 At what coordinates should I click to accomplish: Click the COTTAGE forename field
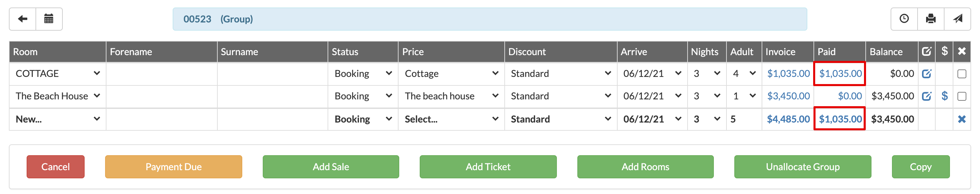coord(161,74)
